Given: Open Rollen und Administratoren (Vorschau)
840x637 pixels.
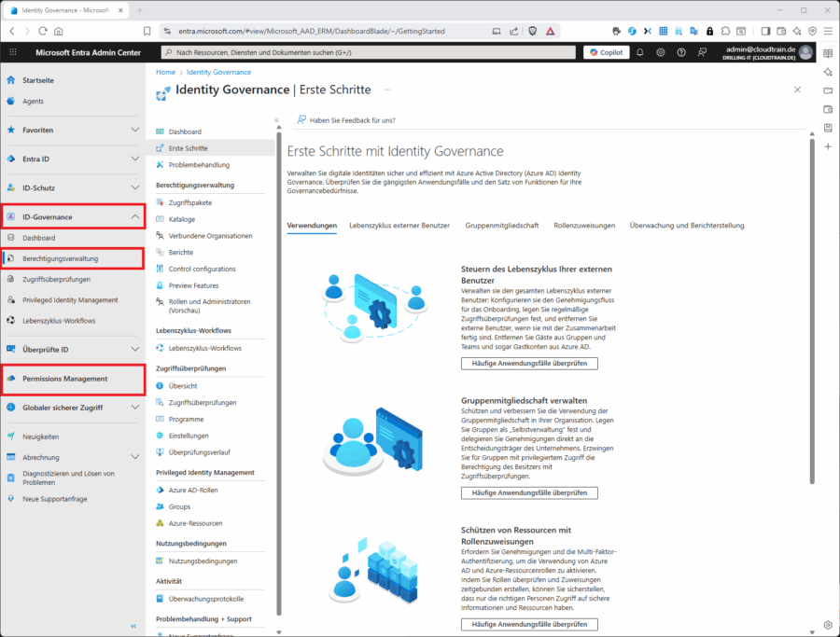Looking at the screenshot, I should click(209, 306).
